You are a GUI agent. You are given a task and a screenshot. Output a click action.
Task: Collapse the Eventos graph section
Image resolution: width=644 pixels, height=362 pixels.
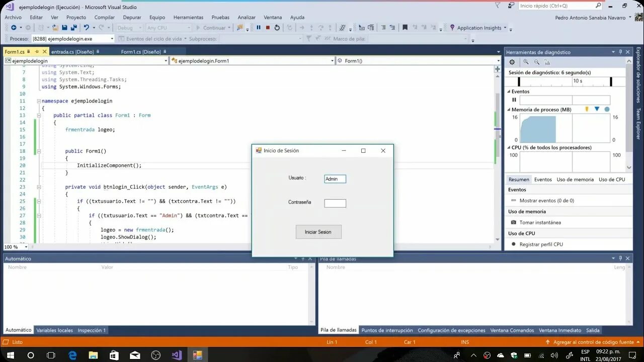[x=508, y=92]
